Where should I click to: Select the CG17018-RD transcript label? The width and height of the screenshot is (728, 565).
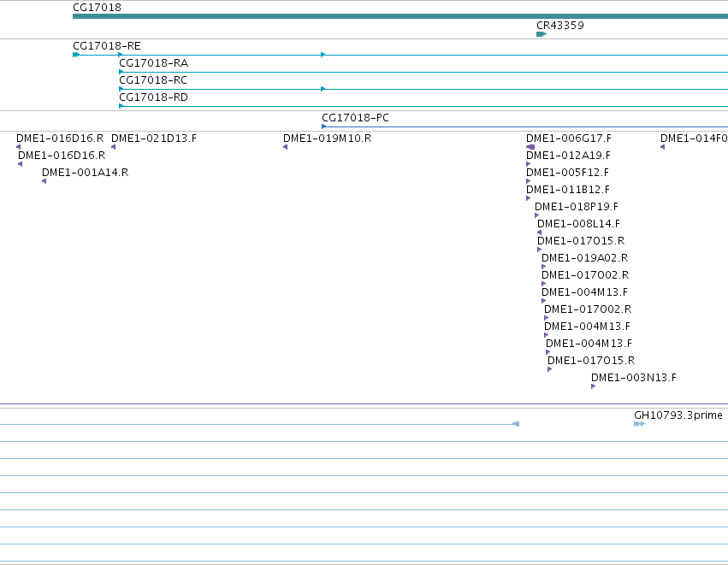point(154,97)
